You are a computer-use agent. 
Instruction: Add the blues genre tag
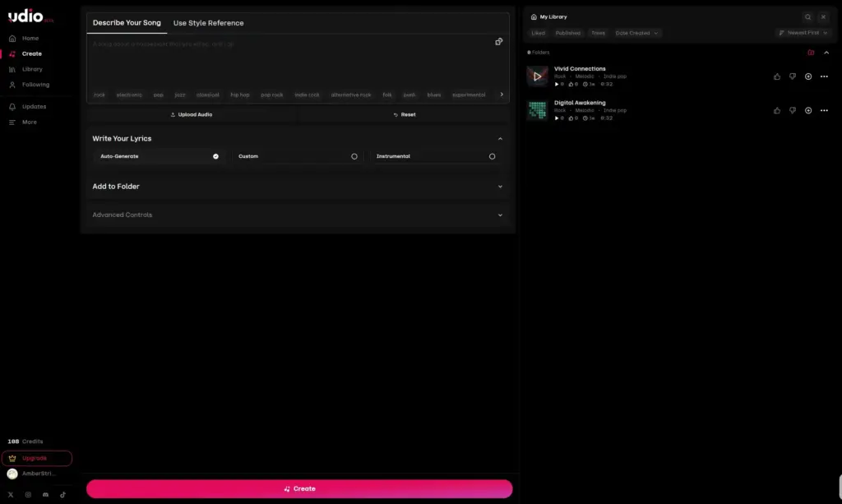coord(434,95)
